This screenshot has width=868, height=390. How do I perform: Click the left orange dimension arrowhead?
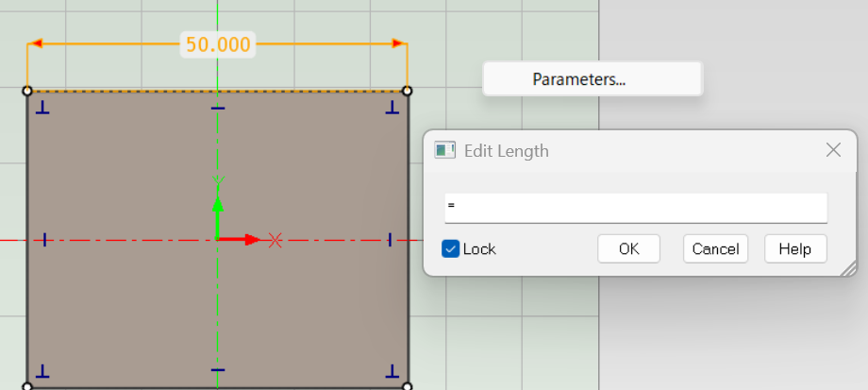pos(36,43)
